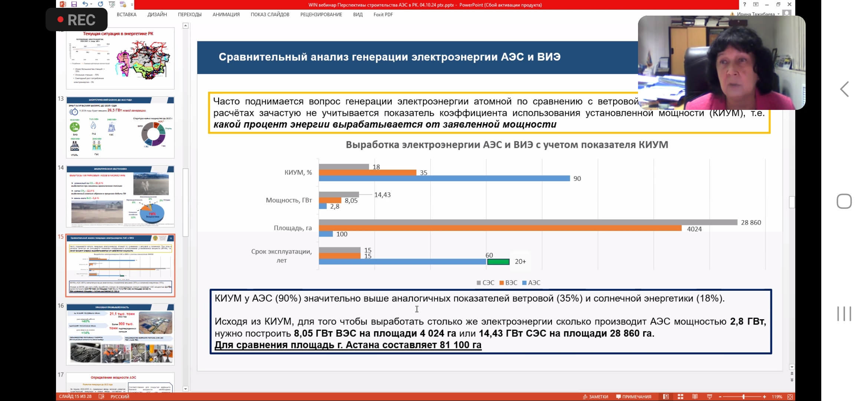The image size is (868, 401).
Task: Click the zoom in plus button
Action: click(765, 397)
